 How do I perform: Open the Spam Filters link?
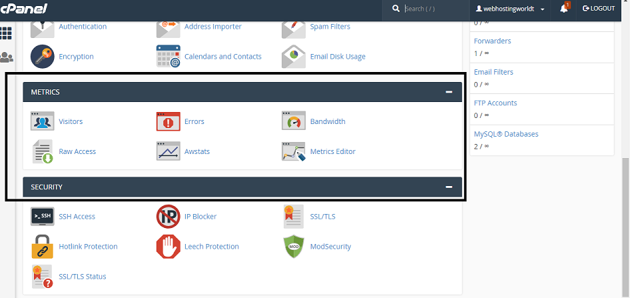click(x=330, y=26)
